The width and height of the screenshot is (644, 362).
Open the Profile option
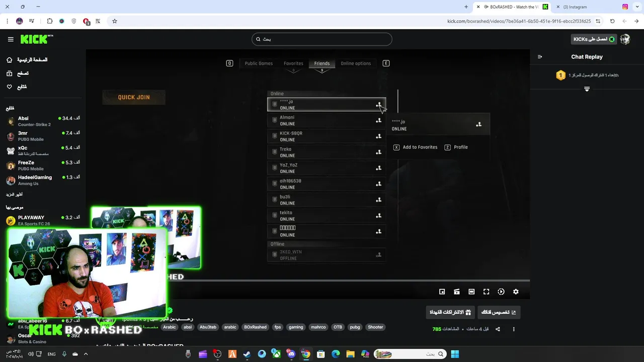point(456,147)
